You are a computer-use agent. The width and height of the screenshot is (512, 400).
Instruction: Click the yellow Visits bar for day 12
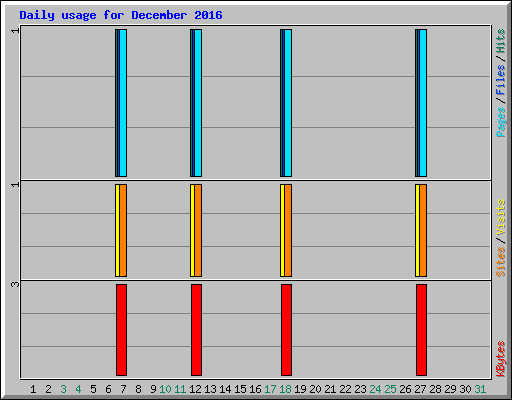192,230
